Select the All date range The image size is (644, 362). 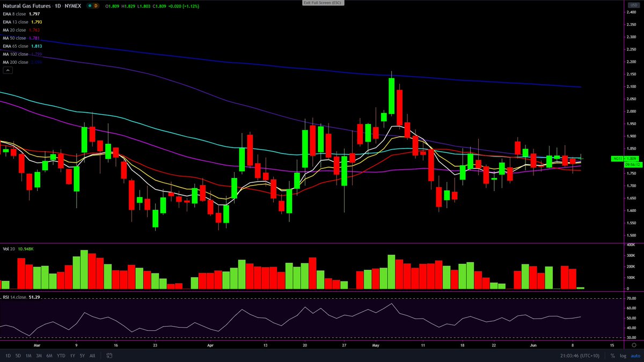pos(92,355)
